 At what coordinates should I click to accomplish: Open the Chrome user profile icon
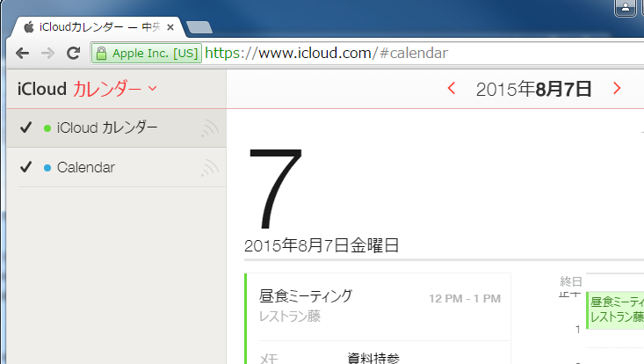625,7
